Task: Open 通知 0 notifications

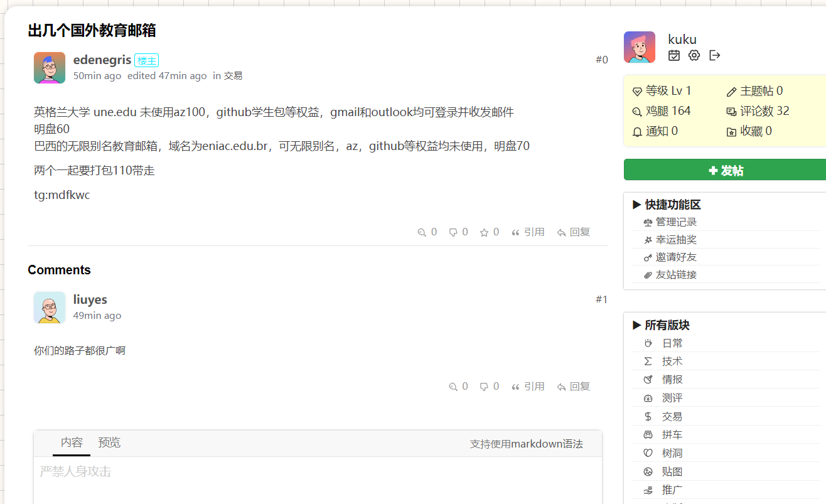Action: click(655, 131)
